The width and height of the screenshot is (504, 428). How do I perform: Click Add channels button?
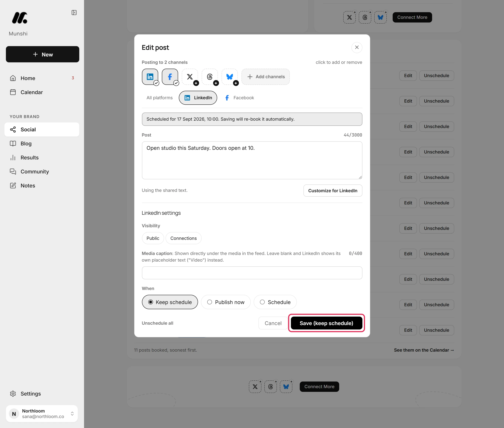[265, 77]
